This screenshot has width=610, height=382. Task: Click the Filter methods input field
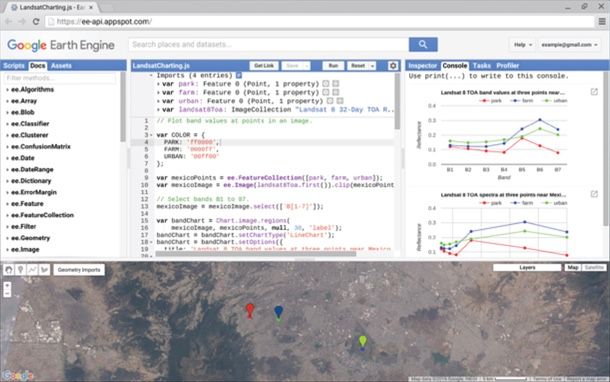[x=60, y=78]
